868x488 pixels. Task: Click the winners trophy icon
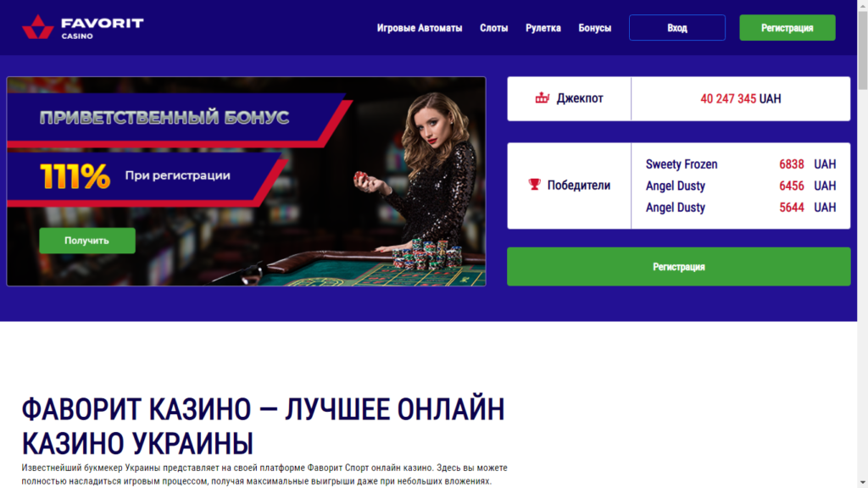(x=534, y=184)
